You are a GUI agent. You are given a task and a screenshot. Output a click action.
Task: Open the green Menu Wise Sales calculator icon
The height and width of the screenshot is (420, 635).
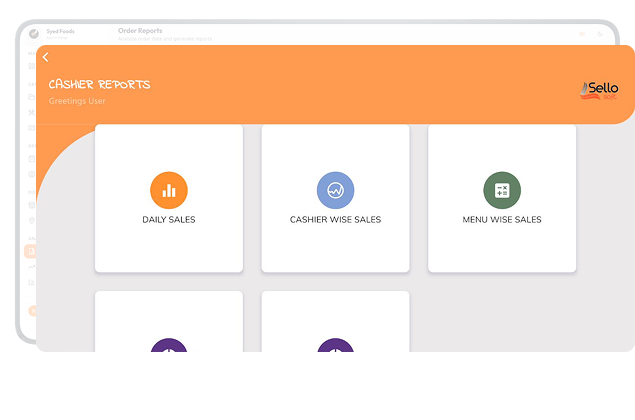(502, 190)
